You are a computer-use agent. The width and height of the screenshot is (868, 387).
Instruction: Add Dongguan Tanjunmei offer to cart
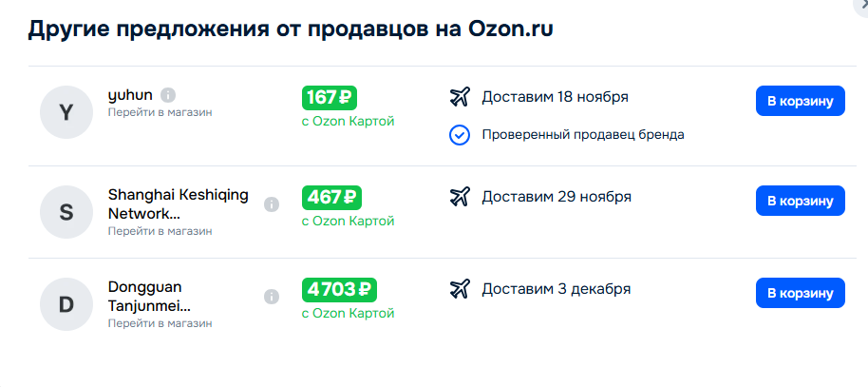click(x=800, y=293)
